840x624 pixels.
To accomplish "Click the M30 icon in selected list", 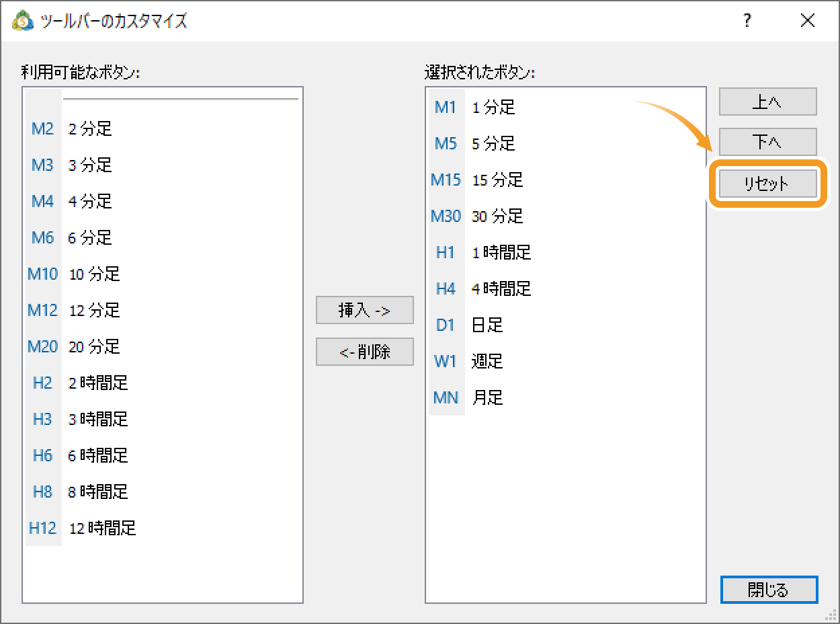I will point(446,217).
